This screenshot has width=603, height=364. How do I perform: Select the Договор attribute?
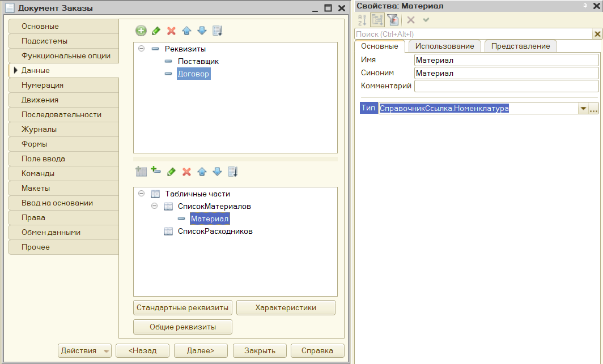193,74
